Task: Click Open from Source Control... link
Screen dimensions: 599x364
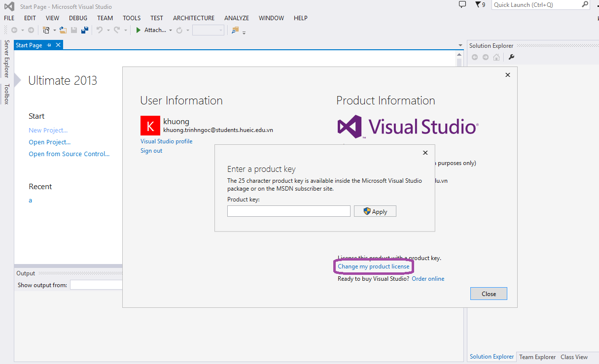Action: [x=69, y=154]
